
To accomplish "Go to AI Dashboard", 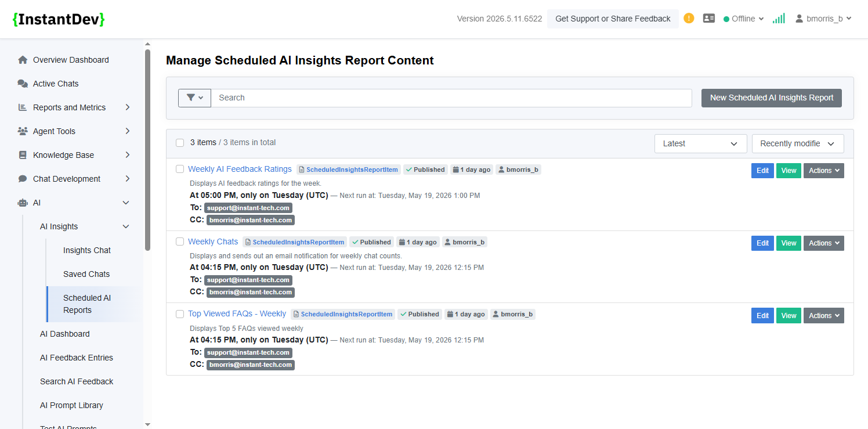I will tap(65, 334).
